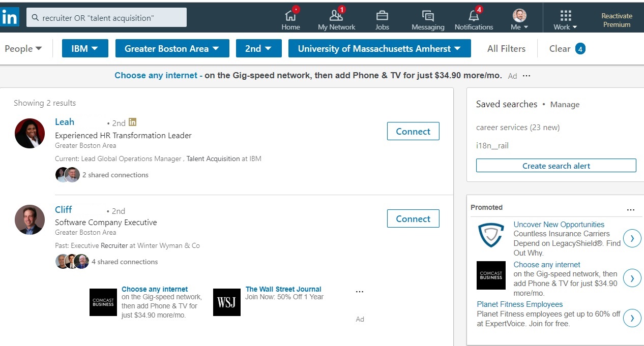Open the Me profile menu

click(x=518, y=18)
